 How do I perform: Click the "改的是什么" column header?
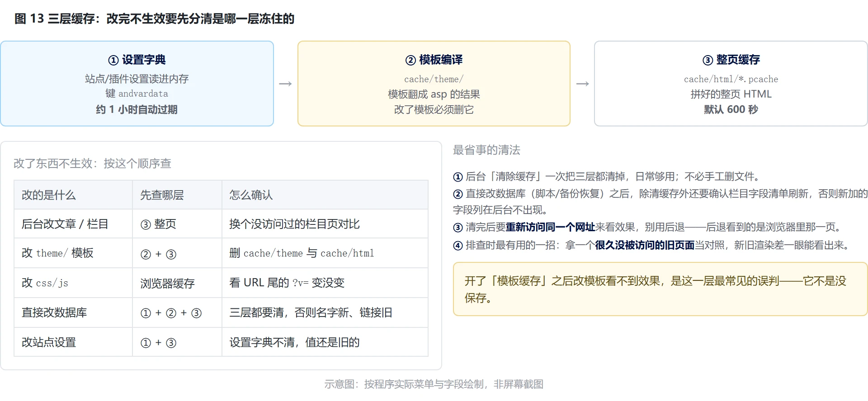[x=73, y=195]
